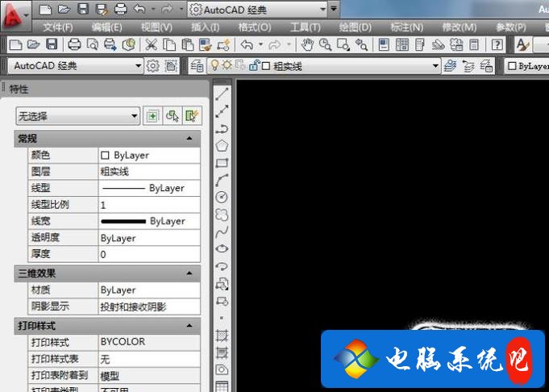The width and height of the screenshot is (549, 392).
Task: Click Quick Select icon in Properties panel
Action: point(192,116)
